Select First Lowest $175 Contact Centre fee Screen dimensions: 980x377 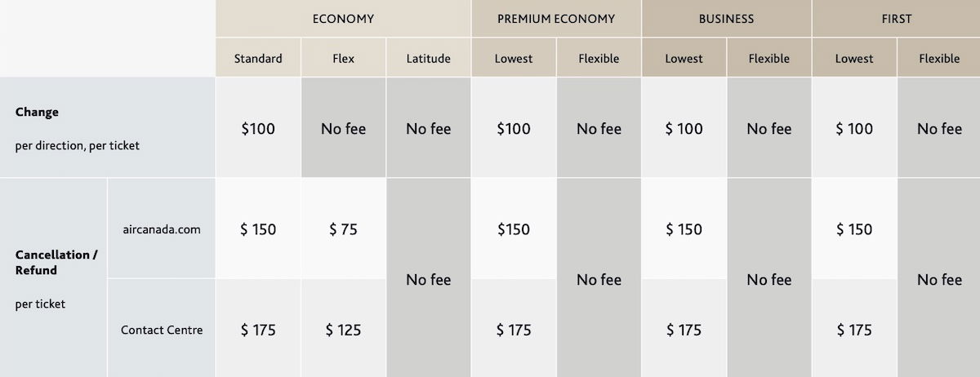pyautogui.click(x=854, y=330)
